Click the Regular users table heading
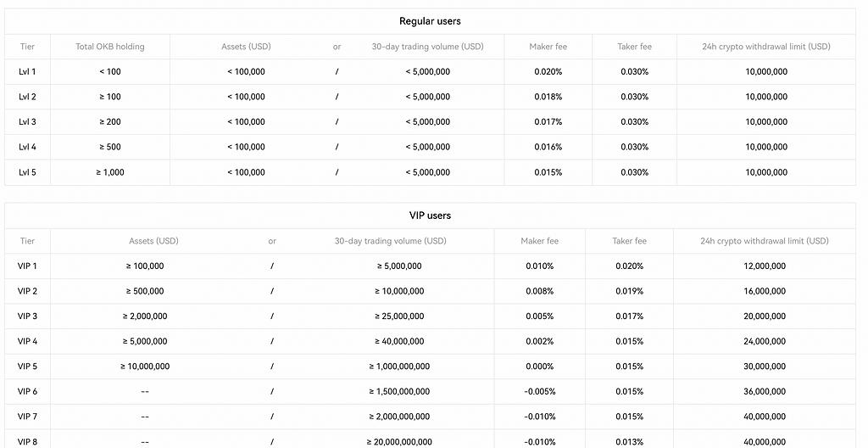The width and height of the screenshot is (868, 448). point(430,21)
